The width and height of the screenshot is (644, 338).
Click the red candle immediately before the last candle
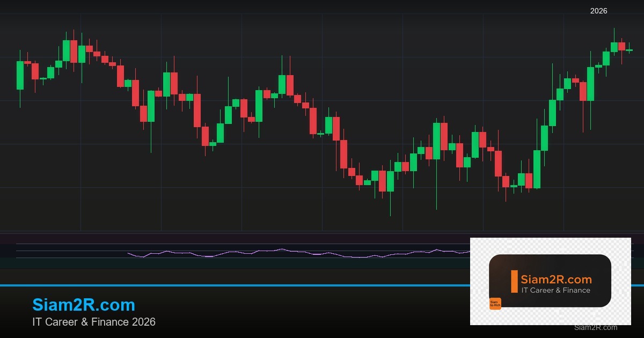pyautogui.click(x=621, y=47)
